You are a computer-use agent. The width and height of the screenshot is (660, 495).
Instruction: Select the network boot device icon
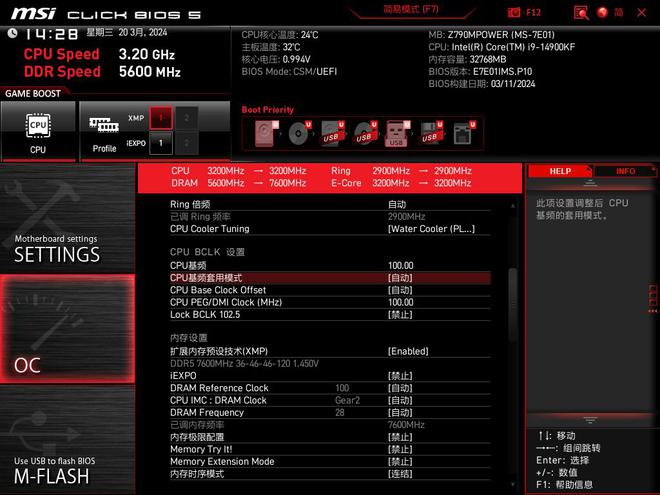[464, 133]
